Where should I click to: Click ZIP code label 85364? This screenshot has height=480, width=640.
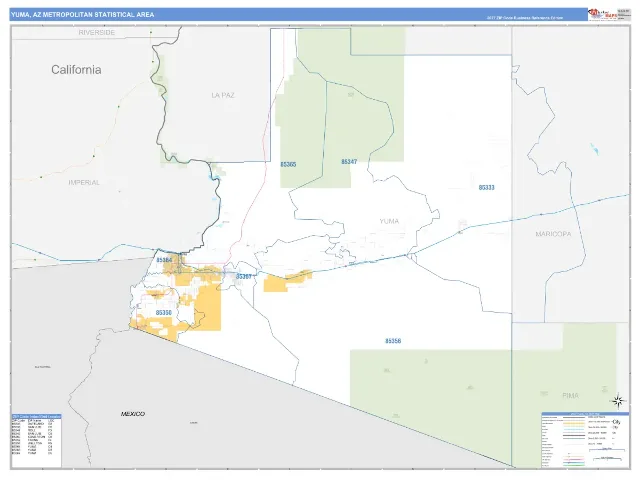coord(164,260)
